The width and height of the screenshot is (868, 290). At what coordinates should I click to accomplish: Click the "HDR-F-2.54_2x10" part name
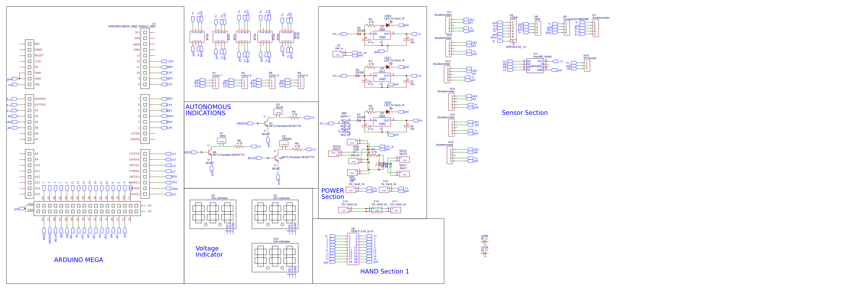click(362, 231)
